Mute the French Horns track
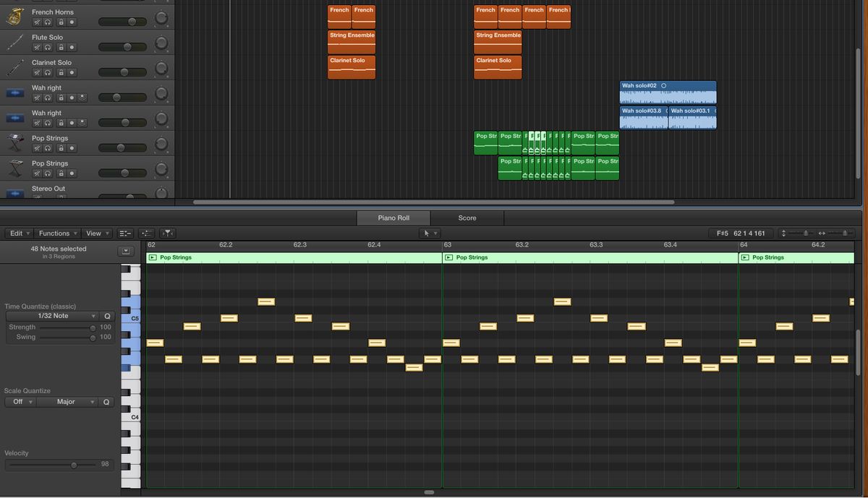The height and width of the screenshot is (498, 868). click(x=37, y=22)
